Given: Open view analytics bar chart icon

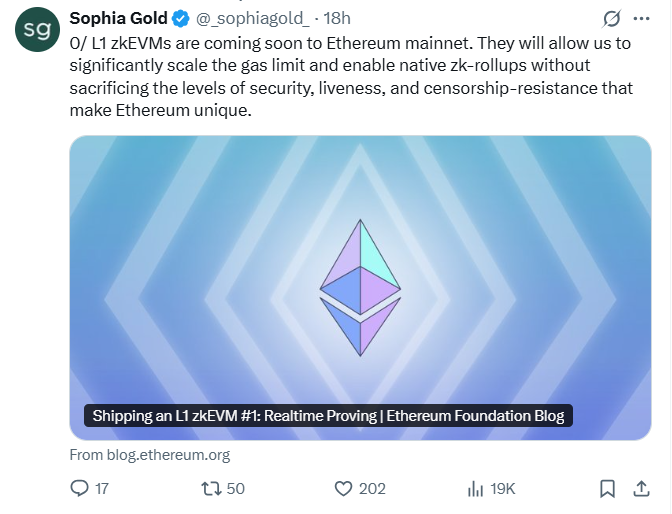Looking at the screenshot, I should click(476, 488).
